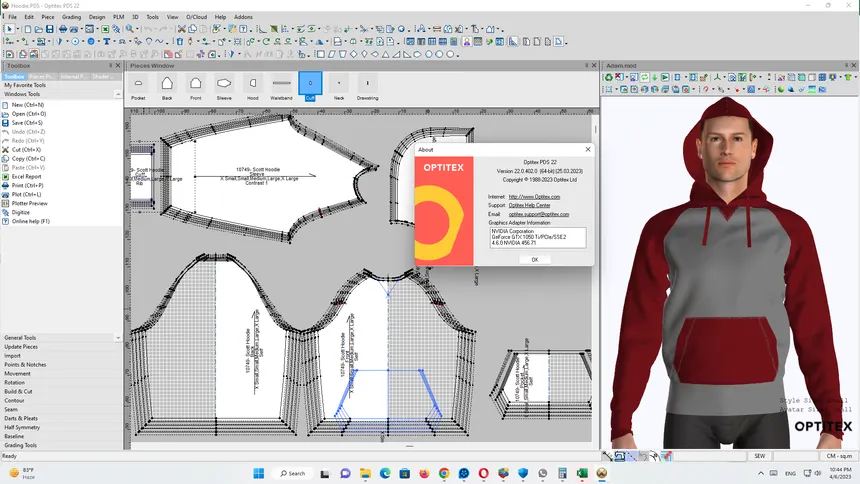Select the arrow pointer tool in toolbar
The image size is (860, 484).
9,29
